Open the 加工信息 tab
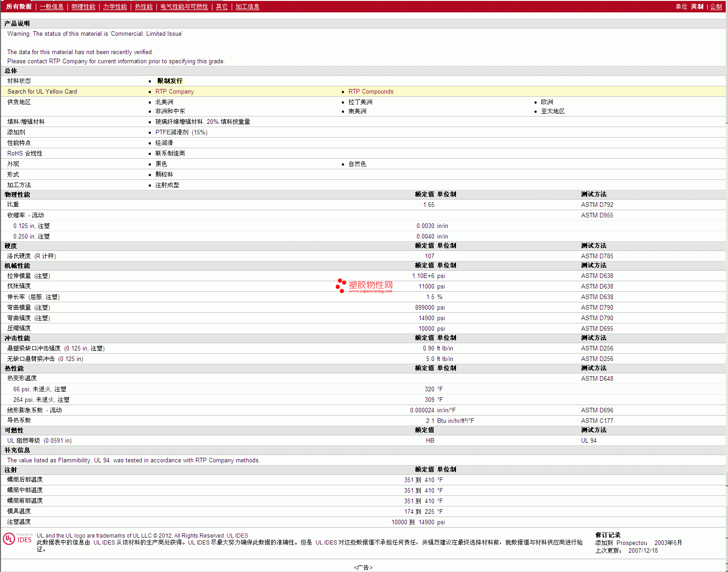728x572 pixels. (x=247, y=6)
